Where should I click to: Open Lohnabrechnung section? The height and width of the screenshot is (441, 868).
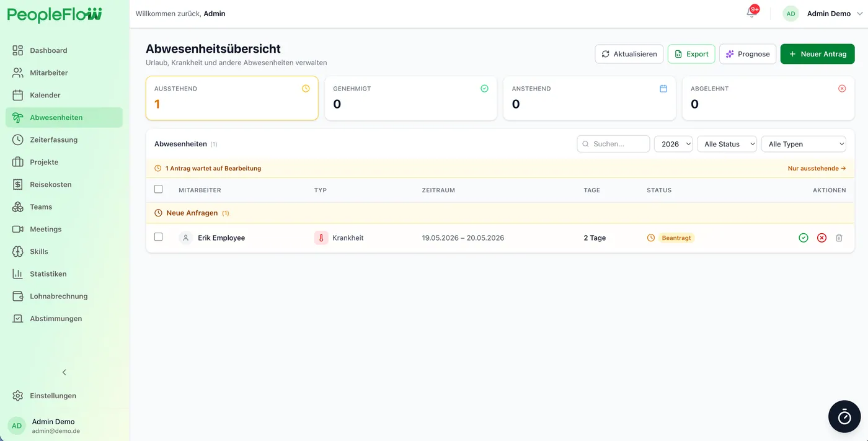(x=64, y=296)
